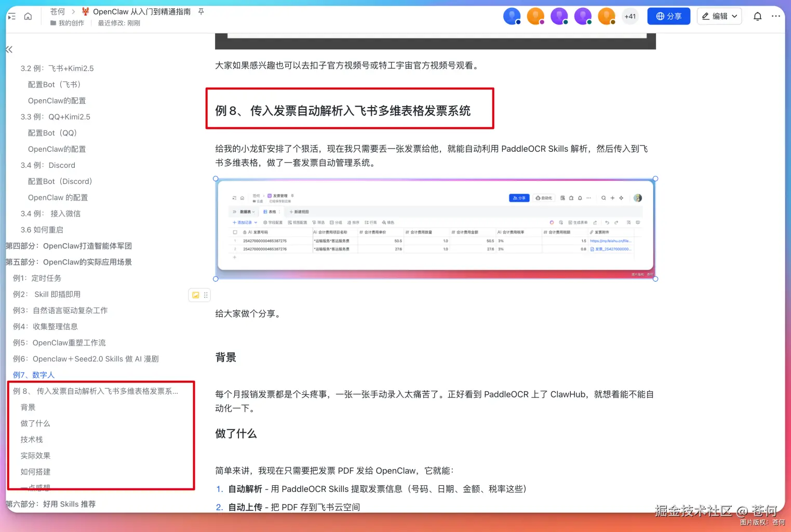Screen dimensions: 791x532
Task: Jump to 第四部分:OpenClaw打造智能体军团
Action: point(69,246)
